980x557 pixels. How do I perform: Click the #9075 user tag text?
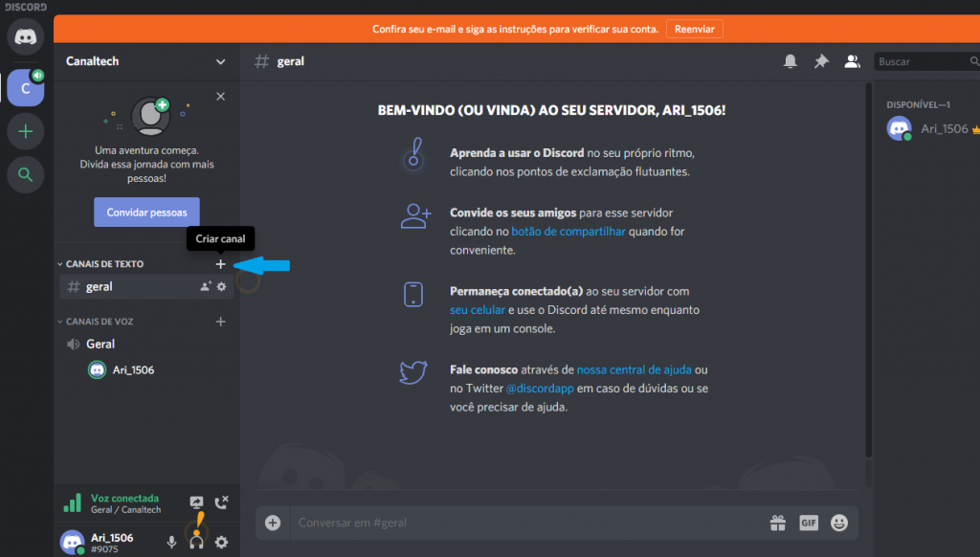104,549
